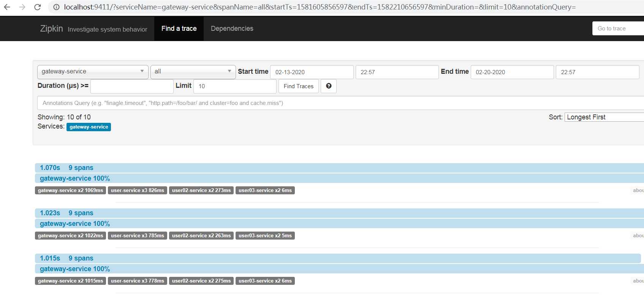Go back with the browser back arrow
This screenshot has height=297, width=644.
[7, 7]
